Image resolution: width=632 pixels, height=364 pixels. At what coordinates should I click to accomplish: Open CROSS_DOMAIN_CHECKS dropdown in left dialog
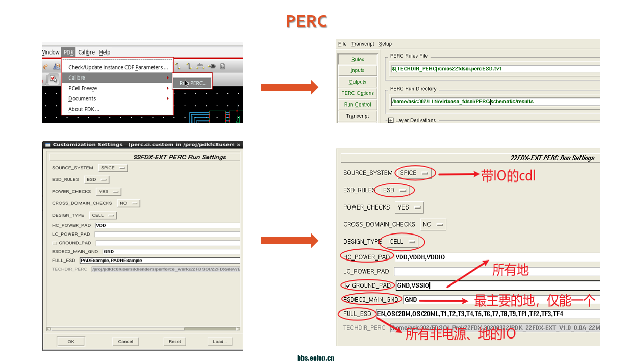tap(128, 203)
